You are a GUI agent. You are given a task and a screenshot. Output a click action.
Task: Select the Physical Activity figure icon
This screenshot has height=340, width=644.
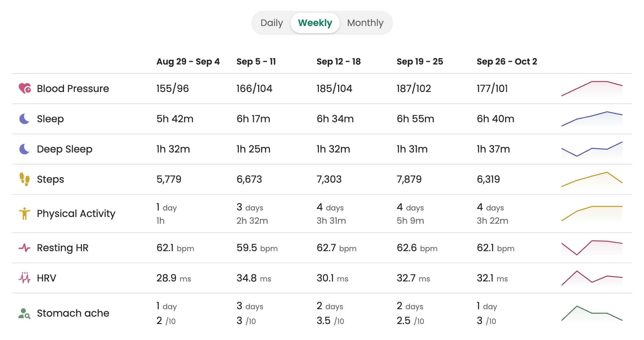pyautogui.click(x=24, y=214)
